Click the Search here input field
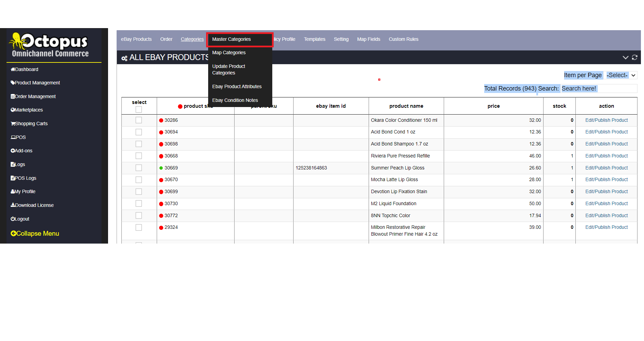This screenshot has width=644, height=341. point(599,89)
